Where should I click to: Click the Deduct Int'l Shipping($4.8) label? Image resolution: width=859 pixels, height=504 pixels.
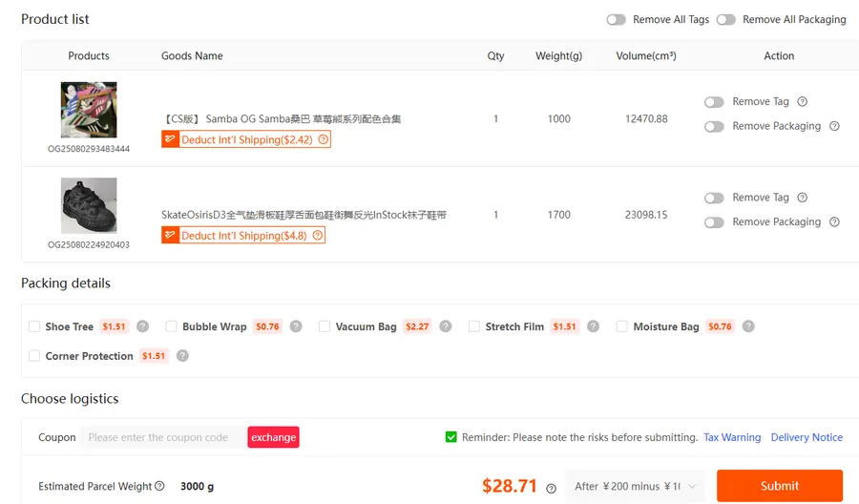coord(243,236)
